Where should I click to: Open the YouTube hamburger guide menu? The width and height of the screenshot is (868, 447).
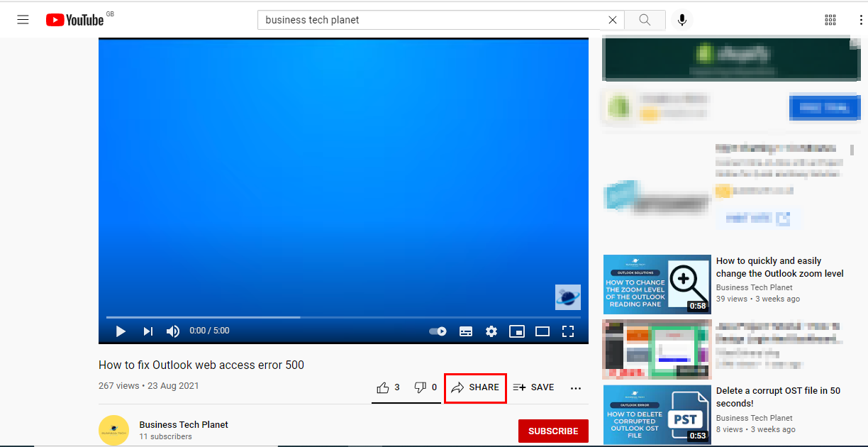click(x=23, y=20)
